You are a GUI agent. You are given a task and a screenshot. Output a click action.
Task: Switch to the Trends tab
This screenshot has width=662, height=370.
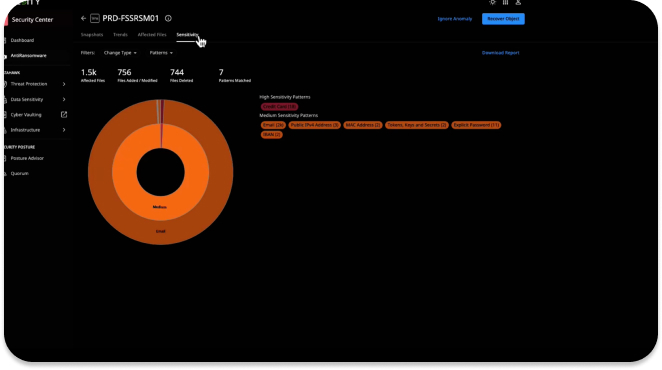[x=120, y=35]
